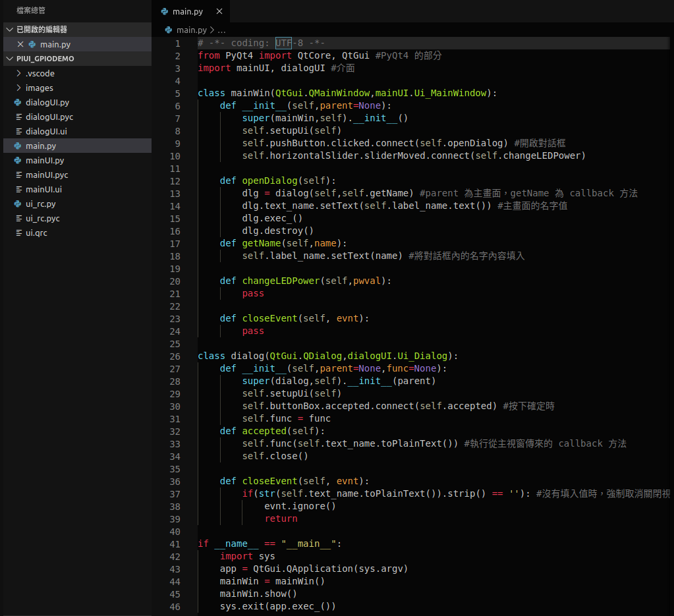Expand the .vscode folder
Image resolution: width=674 pixels, height=616 pixels.
coord(77,74)
